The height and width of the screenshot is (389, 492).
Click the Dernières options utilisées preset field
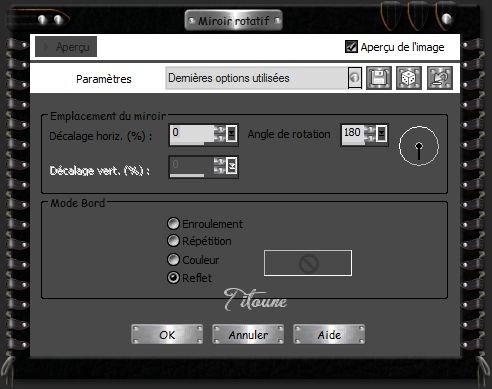tap(256, 78)
